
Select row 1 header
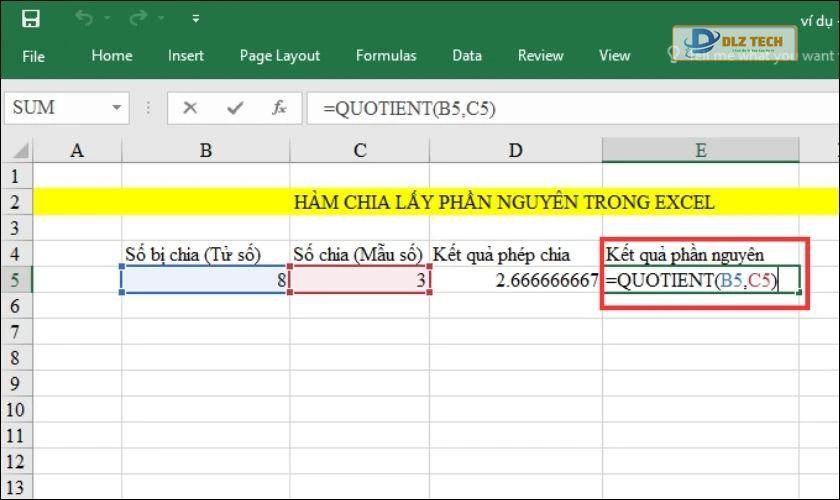tap(16, 176)
